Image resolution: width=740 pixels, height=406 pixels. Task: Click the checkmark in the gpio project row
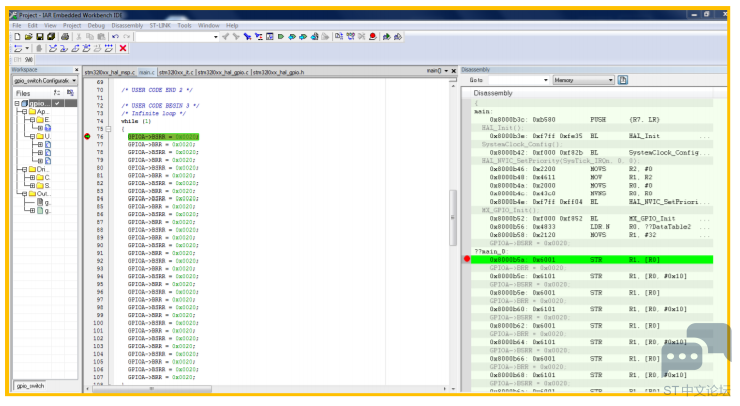pyautogui.click(x=57, y=103)
